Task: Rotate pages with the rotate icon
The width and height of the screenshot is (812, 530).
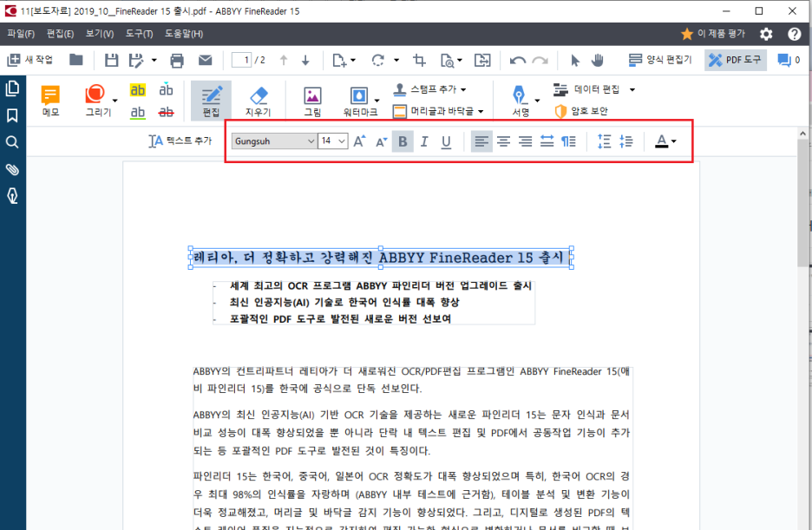Action: pyautogui.click(x=378, y=61)
